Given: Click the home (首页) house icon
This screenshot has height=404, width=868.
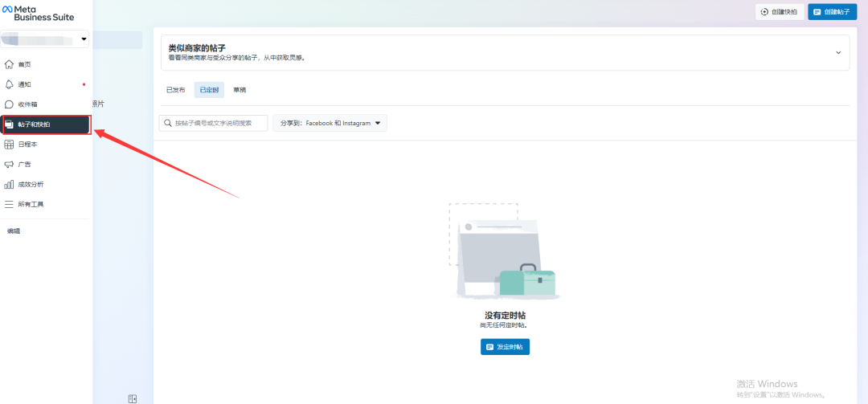Looking at the screenshot, I should [x=9, y=65].
